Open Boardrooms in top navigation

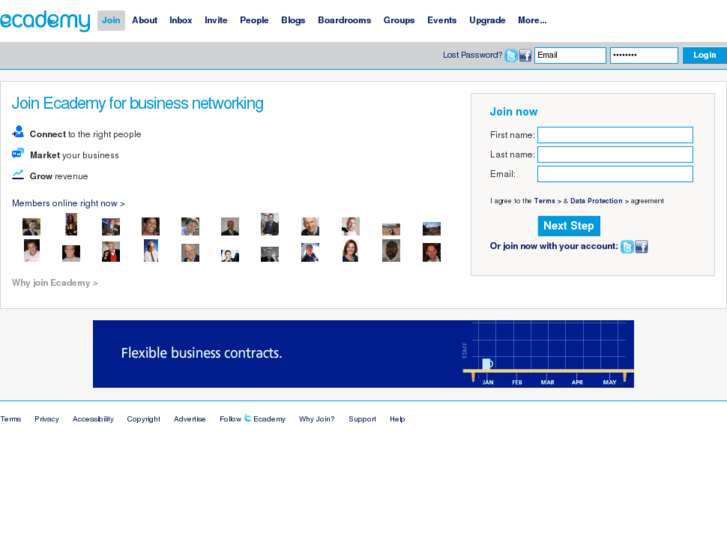point(344,20)
